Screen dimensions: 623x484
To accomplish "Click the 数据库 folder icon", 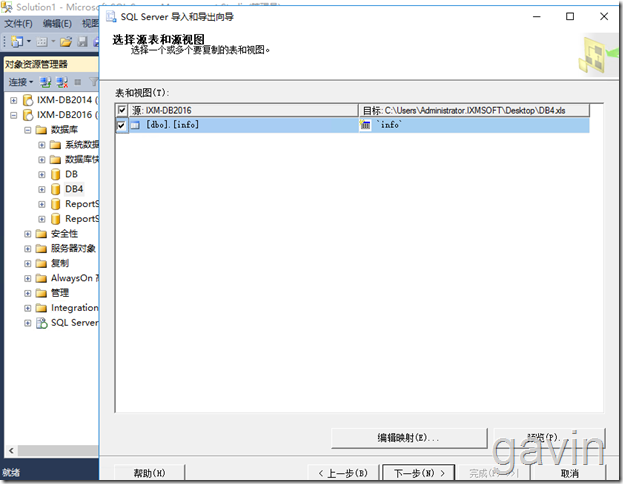I will [41, 130].
